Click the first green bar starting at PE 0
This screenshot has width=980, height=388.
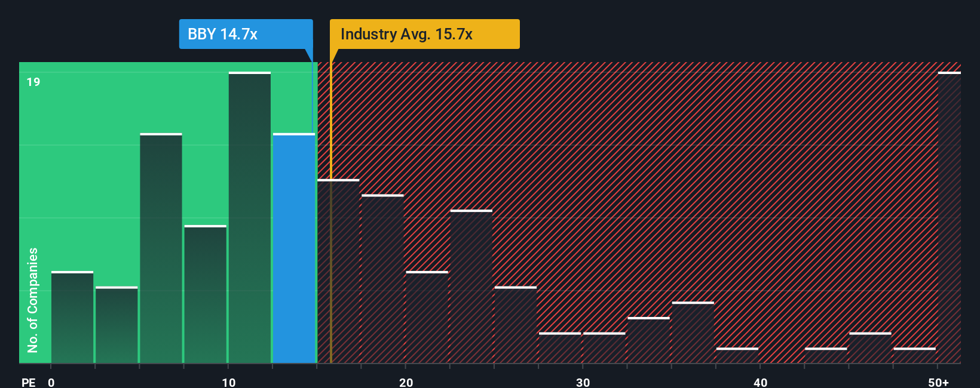pyautogui.click(x=72, y=317)
